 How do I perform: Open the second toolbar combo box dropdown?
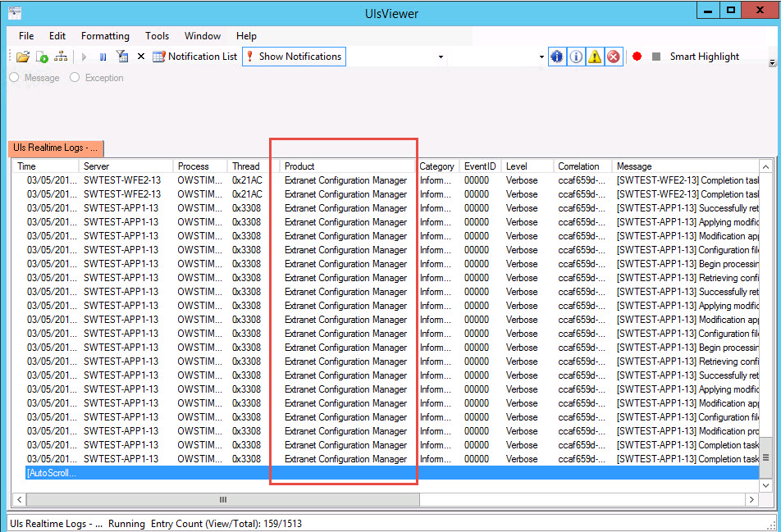[x=541, y=57]
